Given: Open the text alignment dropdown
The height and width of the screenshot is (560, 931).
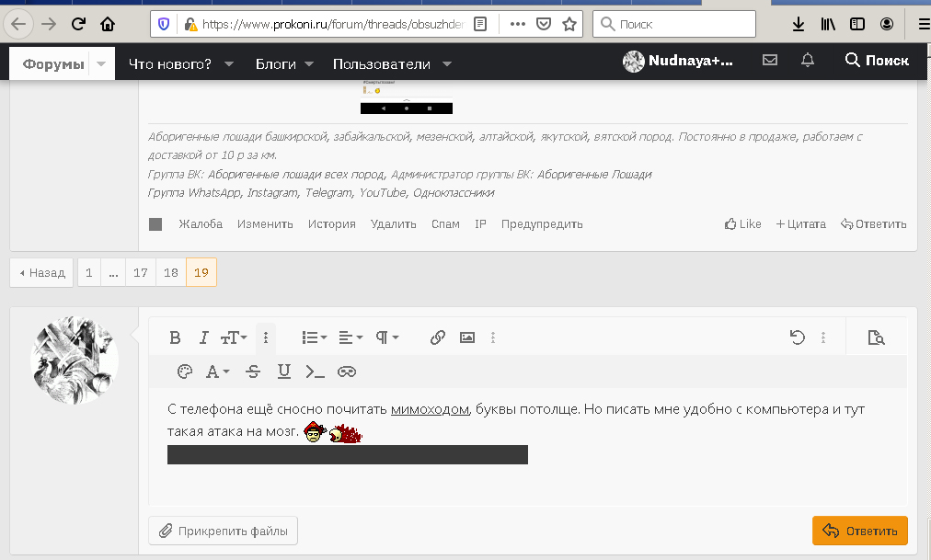Looking at the screenshot, I should tap(351, 337).
